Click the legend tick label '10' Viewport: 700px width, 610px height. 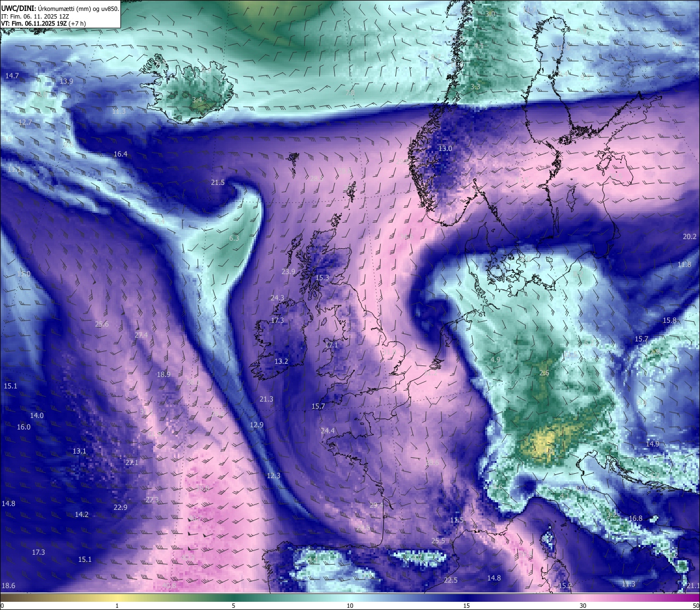tap(350, 606)
